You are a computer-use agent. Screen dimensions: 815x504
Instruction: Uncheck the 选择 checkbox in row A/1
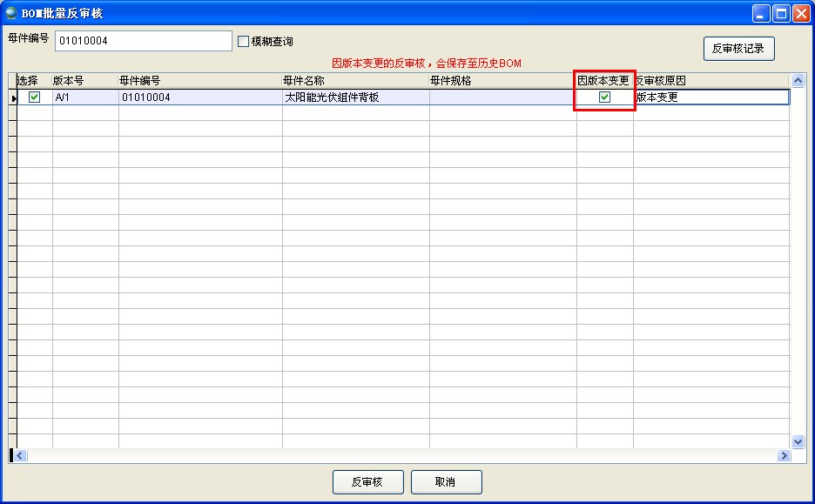click(35, 97)
